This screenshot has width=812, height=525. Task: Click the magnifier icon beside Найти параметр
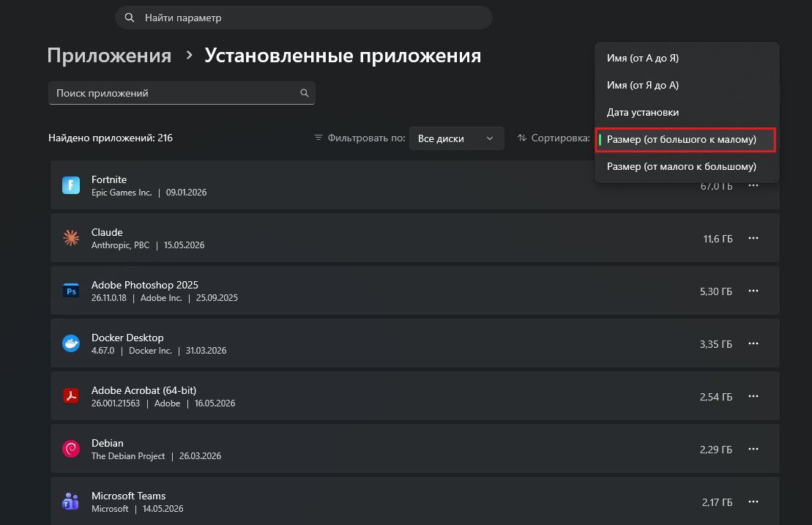coord(130,18)
